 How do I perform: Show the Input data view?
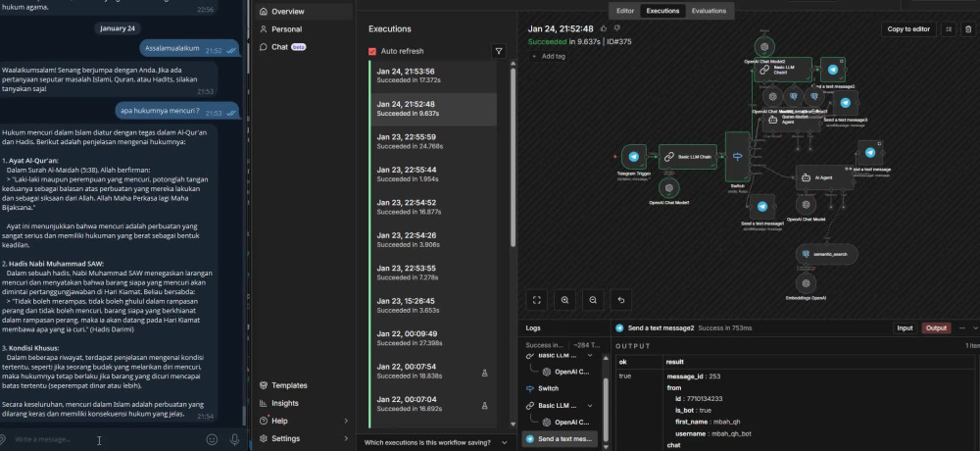pyautogui.click(x=905, y=327)
